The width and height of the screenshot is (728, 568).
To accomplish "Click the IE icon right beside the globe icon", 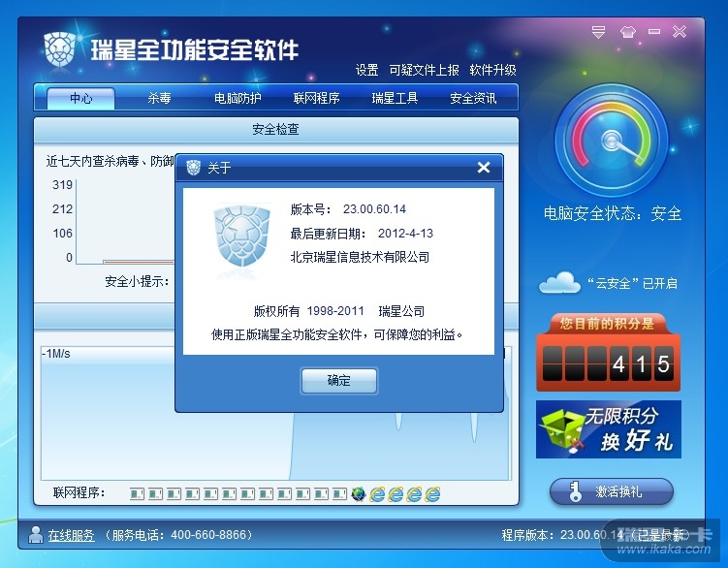I will [x=377, y=493].
